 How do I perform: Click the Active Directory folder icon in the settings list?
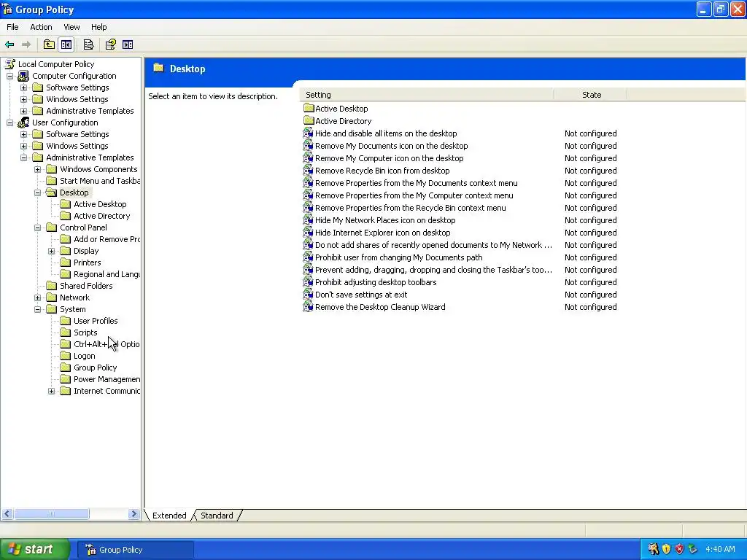pos(309,120)
